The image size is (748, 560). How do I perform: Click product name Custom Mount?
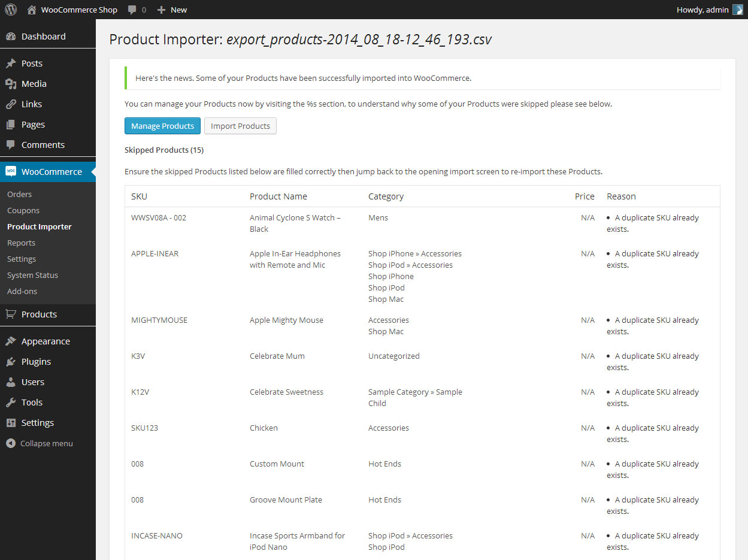tap(277, 464)
